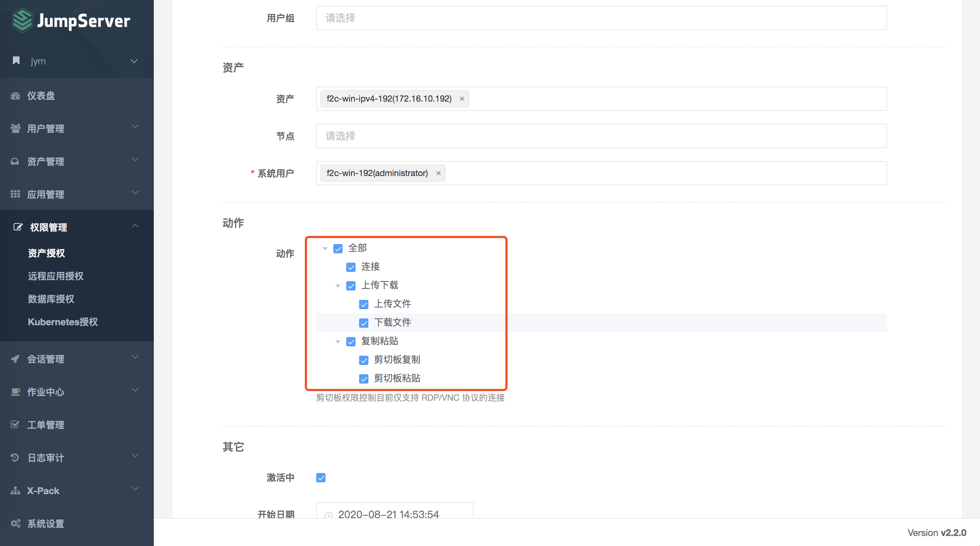
Task: Uncheck the 全部 actions checkbox
Action: [338, 249]
